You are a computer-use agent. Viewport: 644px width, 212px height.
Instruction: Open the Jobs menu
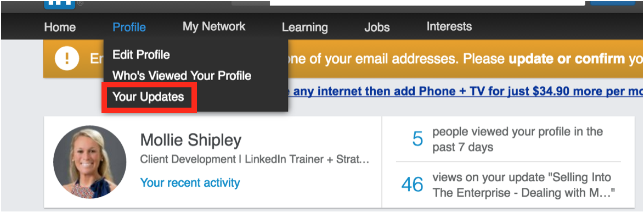[x=377, y=27]
